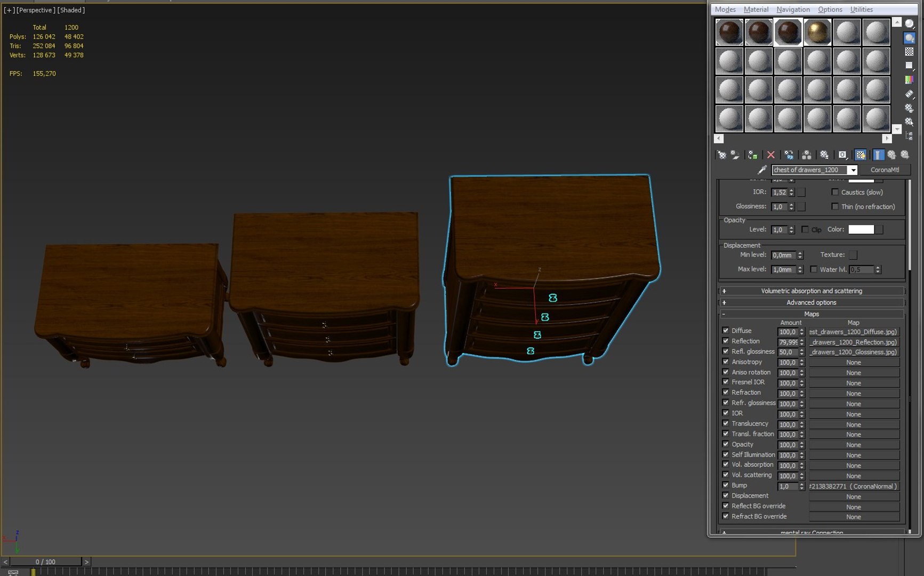Click the Get Material icon
This screenshot has height=576, width=924.
tap(721, 155)
